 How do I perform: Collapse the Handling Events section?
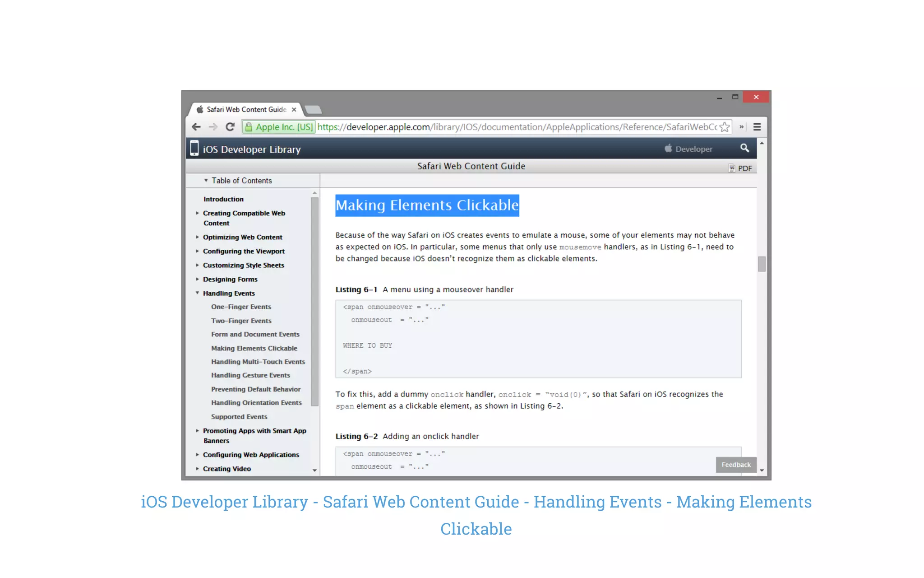[x=197, y=293]
